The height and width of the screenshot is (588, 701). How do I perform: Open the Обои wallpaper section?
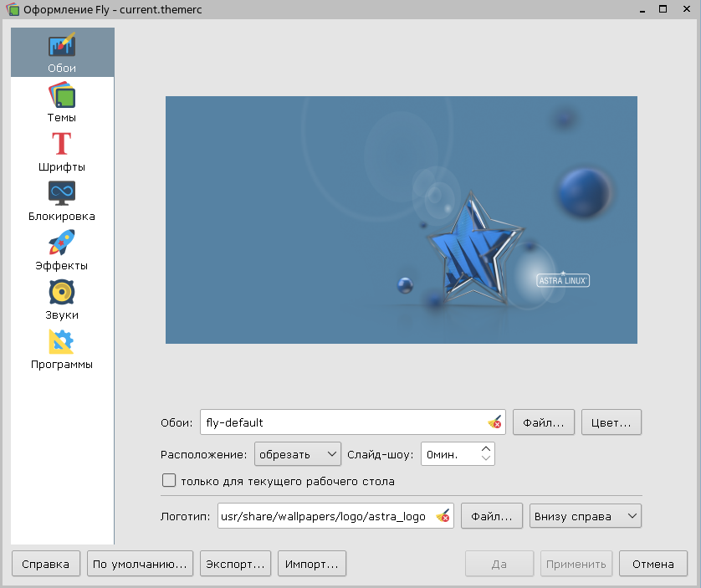62,53
